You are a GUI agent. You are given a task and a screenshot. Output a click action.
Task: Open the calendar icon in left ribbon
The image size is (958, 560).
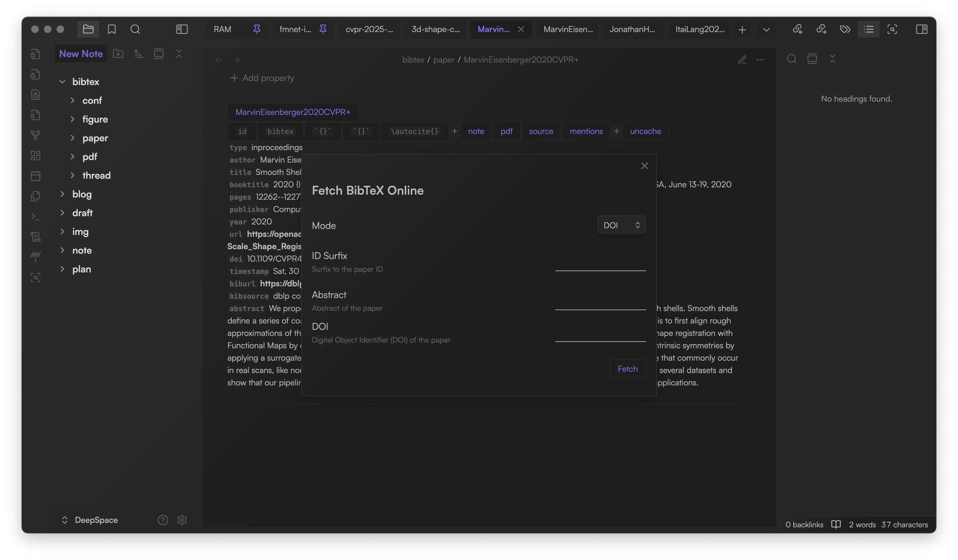point(35,176)
